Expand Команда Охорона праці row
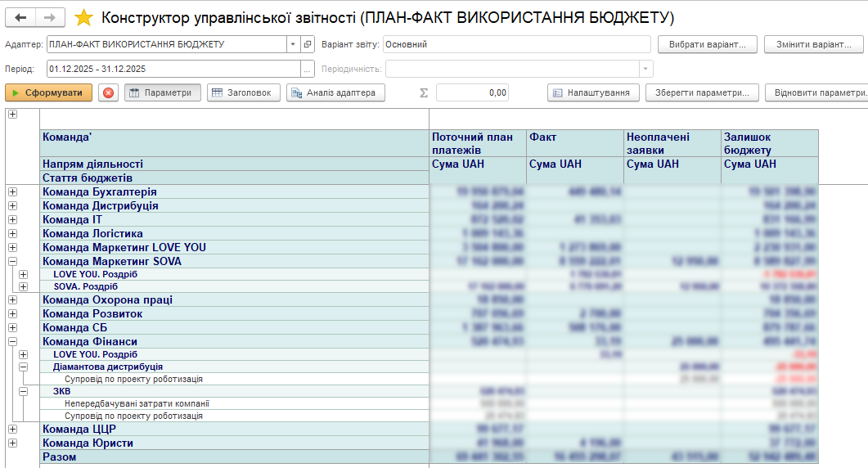This screenshot has width=868, height=468. (x=13, y=299)
